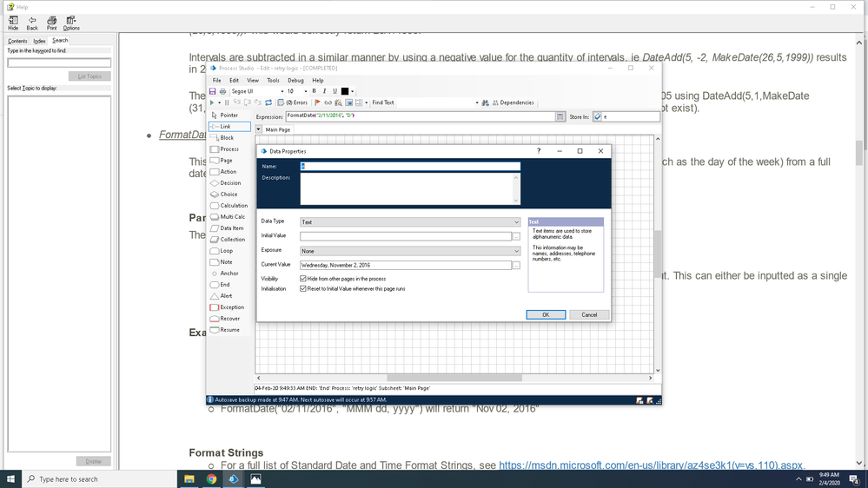Image resolution: width=868 pixels, height=488 pixels.
Task: Open the Data Type dropdown
Action: (409, 222)
